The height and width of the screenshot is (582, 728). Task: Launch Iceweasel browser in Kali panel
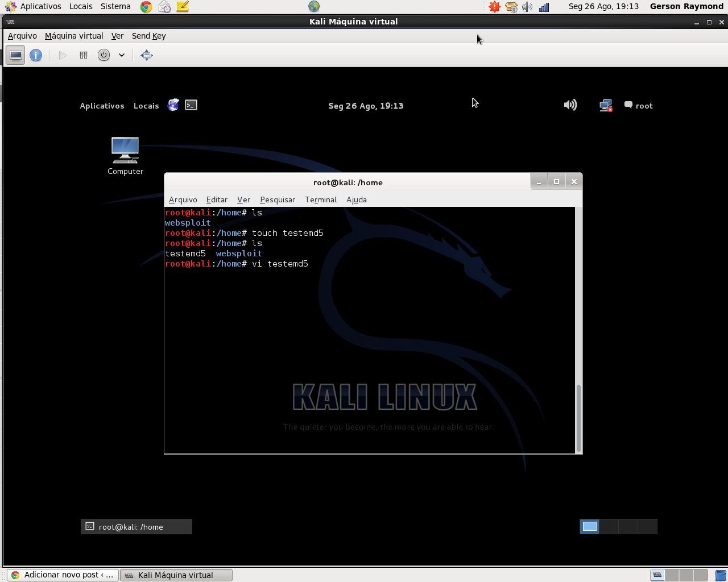[x=173, y=105]
